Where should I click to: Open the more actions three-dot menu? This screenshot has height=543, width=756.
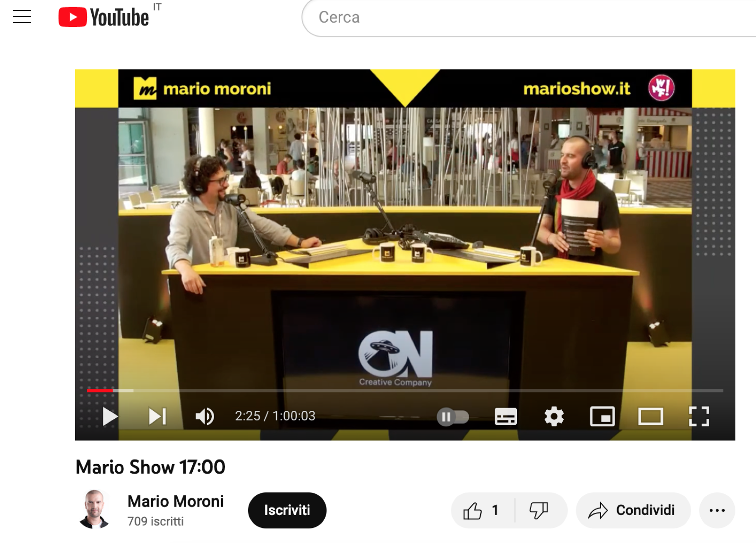point(717,510)
